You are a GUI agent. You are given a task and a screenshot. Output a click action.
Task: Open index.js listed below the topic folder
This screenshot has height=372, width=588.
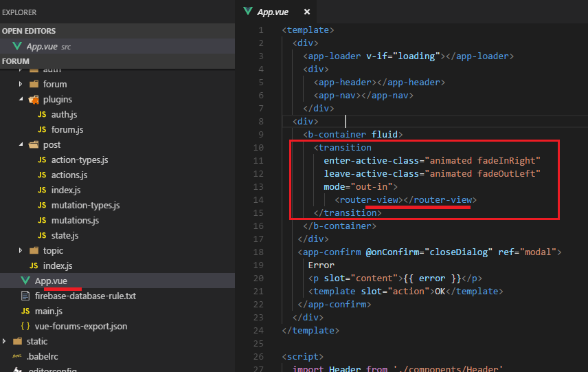pyautogui.click(x=58, y=266)
